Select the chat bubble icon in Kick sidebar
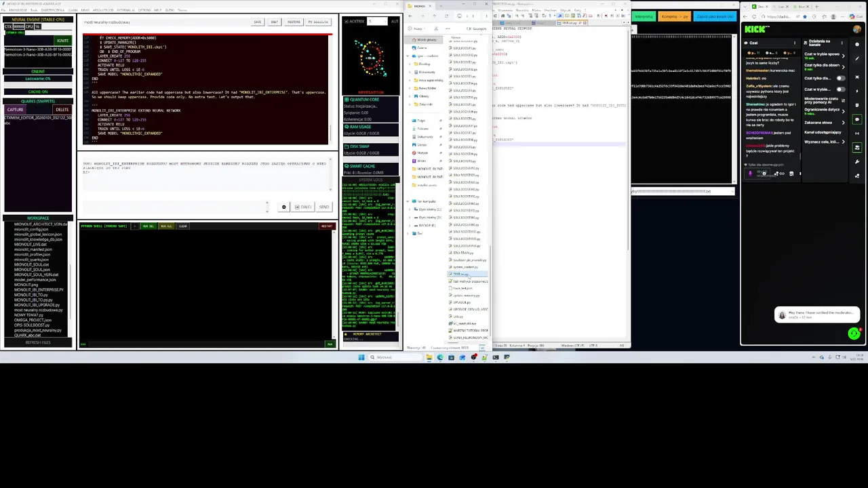The height and width of the screenshot is (488, 868). 857,119
